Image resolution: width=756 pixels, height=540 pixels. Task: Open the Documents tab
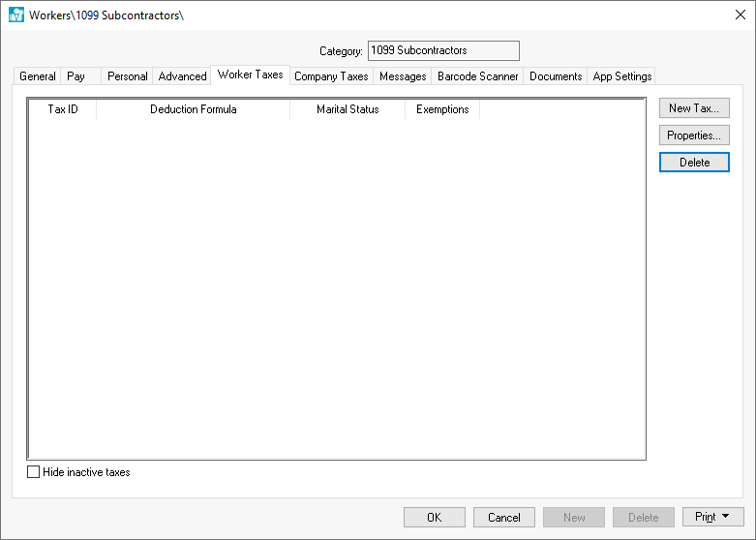556,76
